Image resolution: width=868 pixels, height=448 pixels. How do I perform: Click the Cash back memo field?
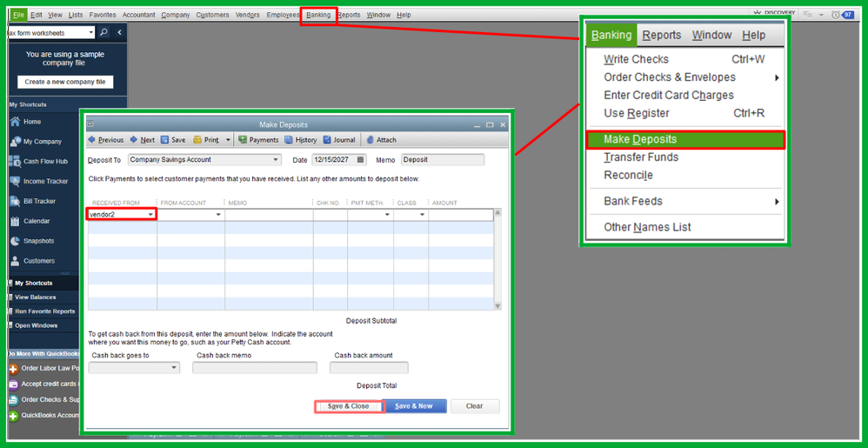255,368
